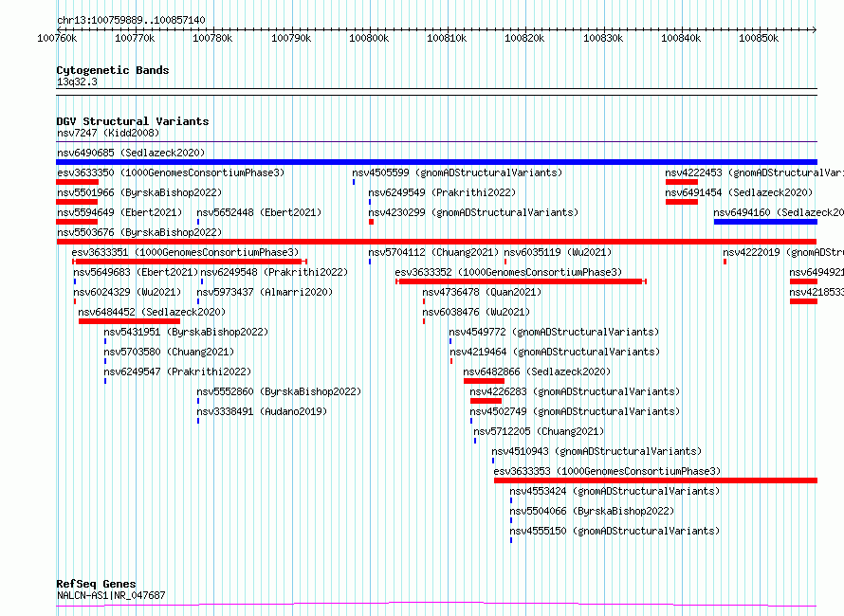
Task: Click nsv6249549 (Prakrithi2022) label
Action: [x=442, y=192]
